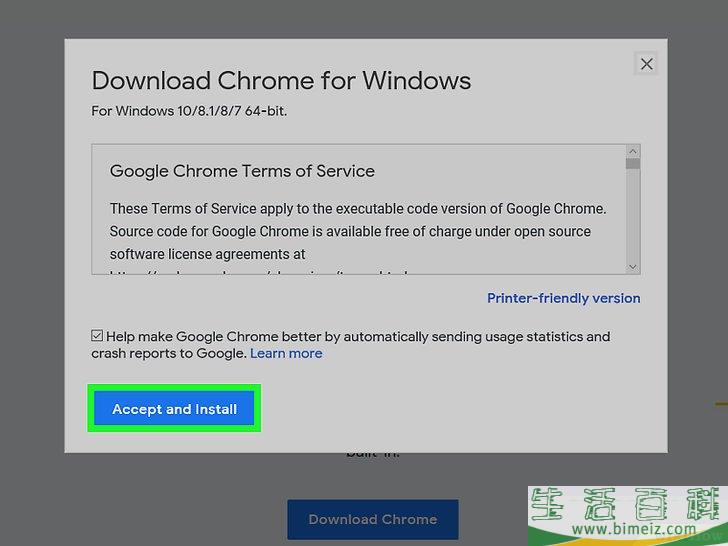Click the Download Chrome for Windows title

[x=281, y=80]
